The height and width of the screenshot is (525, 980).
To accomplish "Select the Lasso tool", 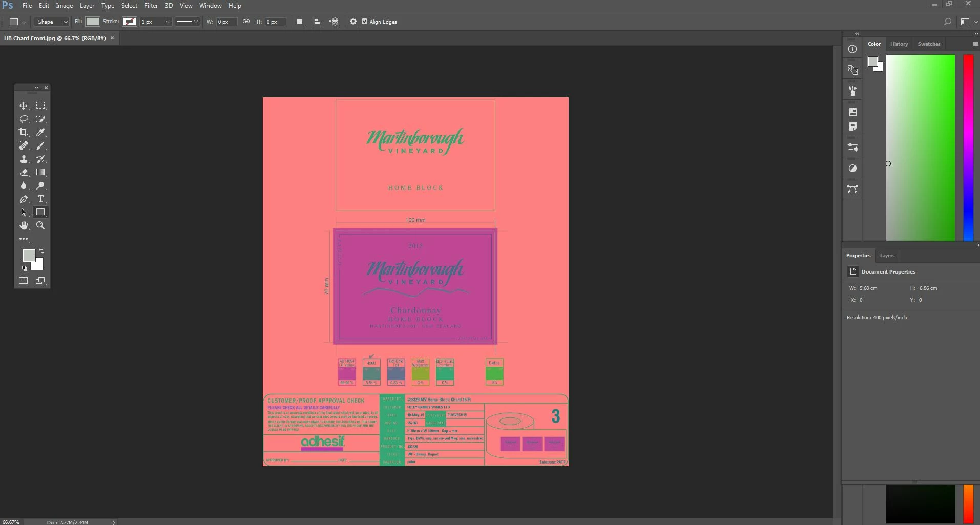I will click(x=24, y=119).
